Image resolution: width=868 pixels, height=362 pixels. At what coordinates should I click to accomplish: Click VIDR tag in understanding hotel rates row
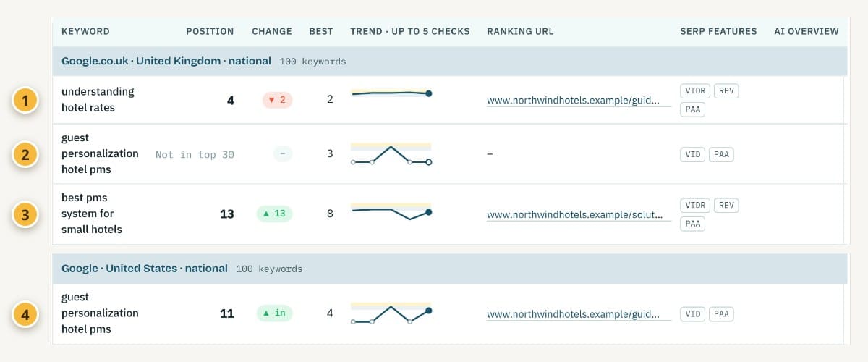tap(695, 91)
